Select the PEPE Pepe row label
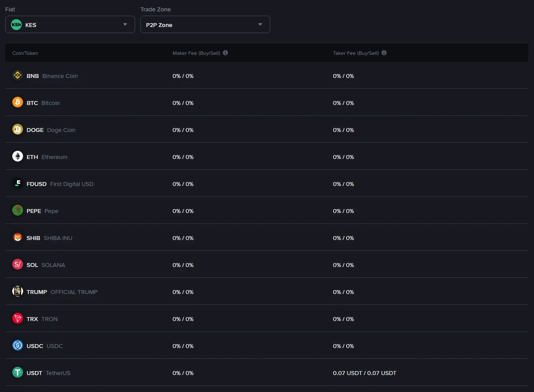This screenshot has width=534, height=392. point(42,211)
